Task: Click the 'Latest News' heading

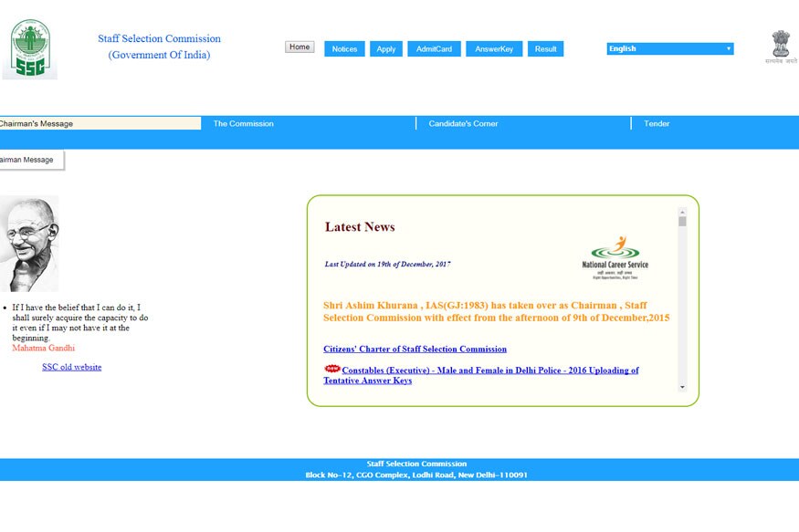Action: click(x=360, y=227)
